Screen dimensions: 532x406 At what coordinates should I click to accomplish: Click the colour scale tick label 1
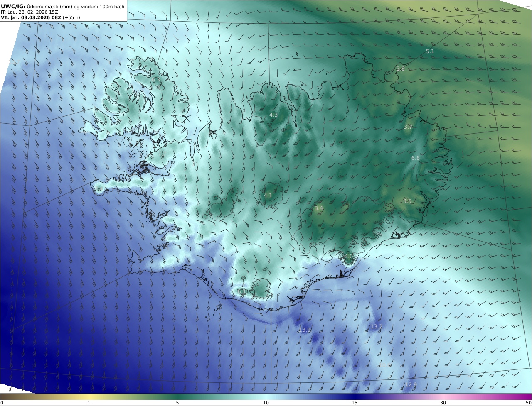89,403
